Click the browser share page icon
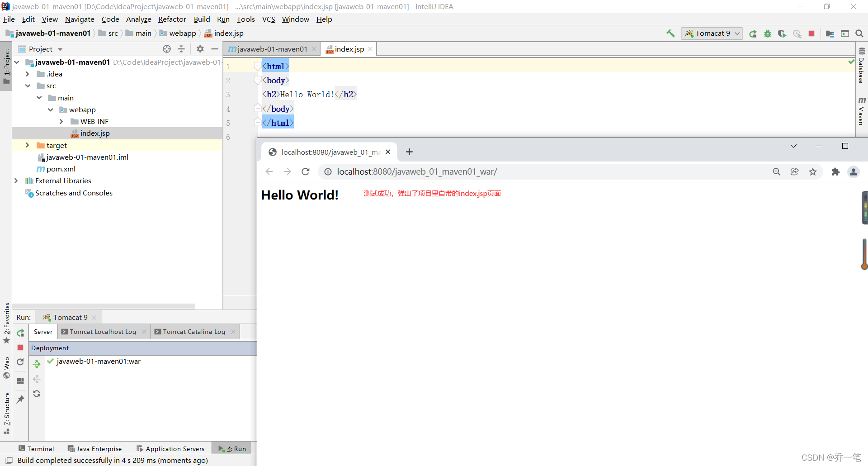The height and width of the screenshot is (466, 868). coord(794,171)
